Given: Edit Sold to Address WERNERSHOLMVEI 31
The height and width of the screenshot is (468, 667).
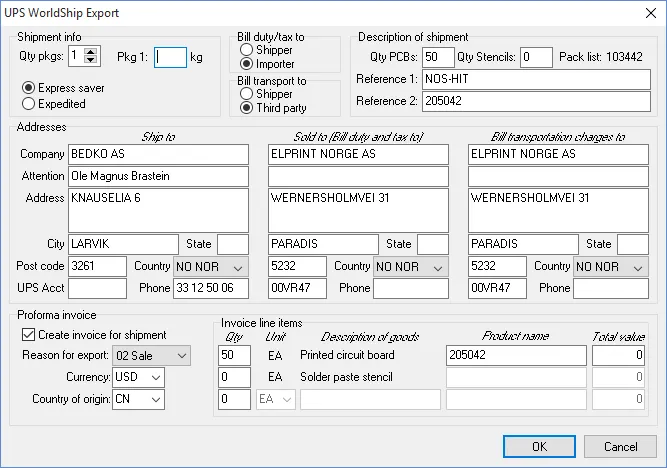Looking at the screenshot, I should (x=358, y=211).
